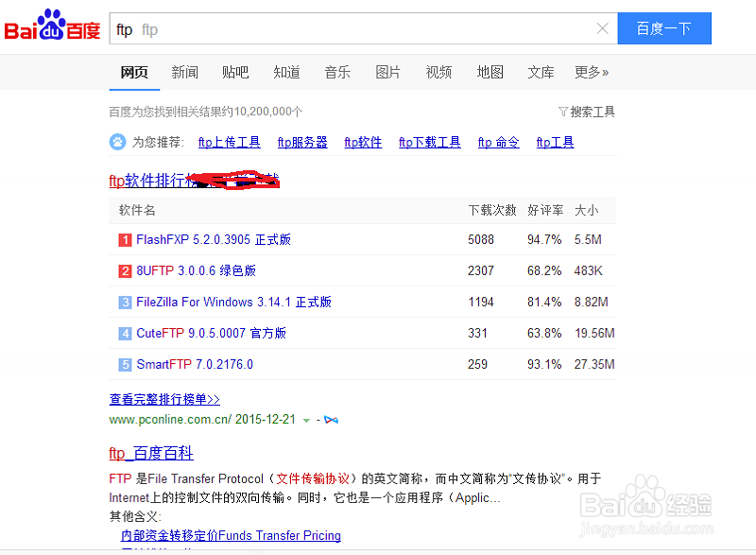Open CuteFTP 9.0.5.0007 官方版 link
This screenshot has width=756, height=555.
click(211, 333)
